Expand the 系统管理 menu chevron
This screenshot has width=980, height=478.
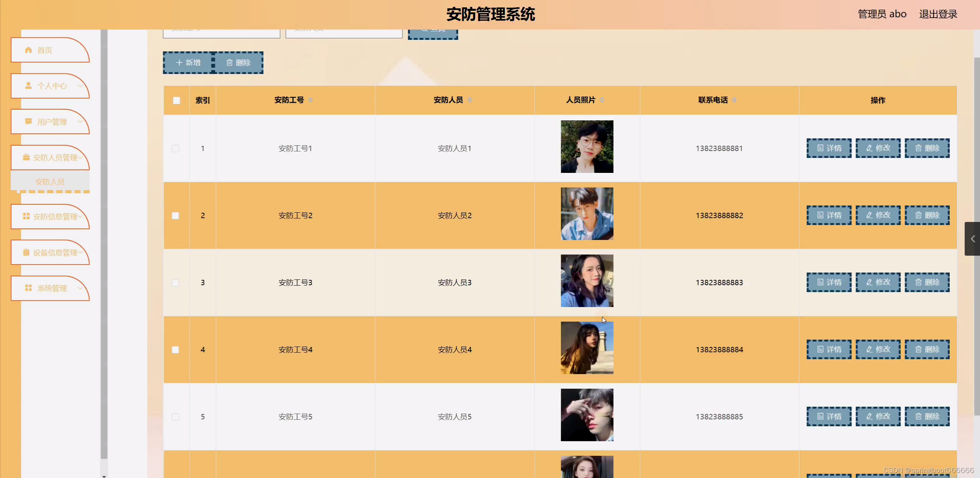tap(80, 288)
